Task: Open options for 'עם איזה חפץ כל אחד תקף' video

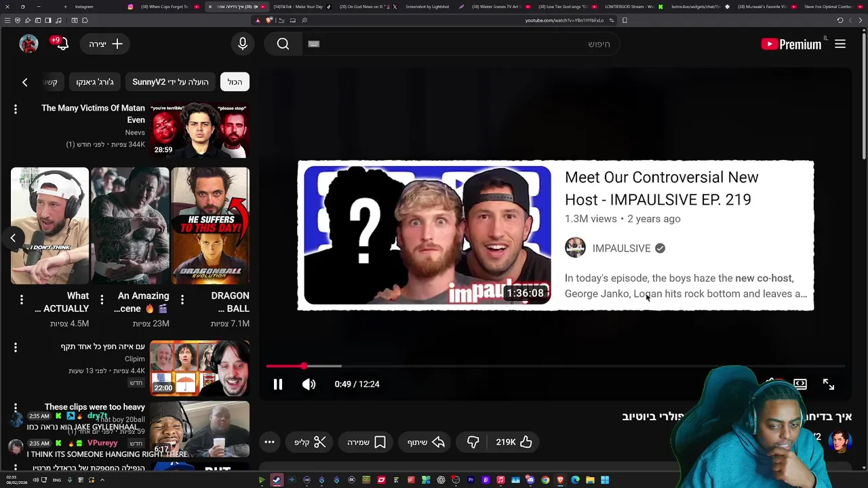Action: pyautogui.click(x=15, y=348)
